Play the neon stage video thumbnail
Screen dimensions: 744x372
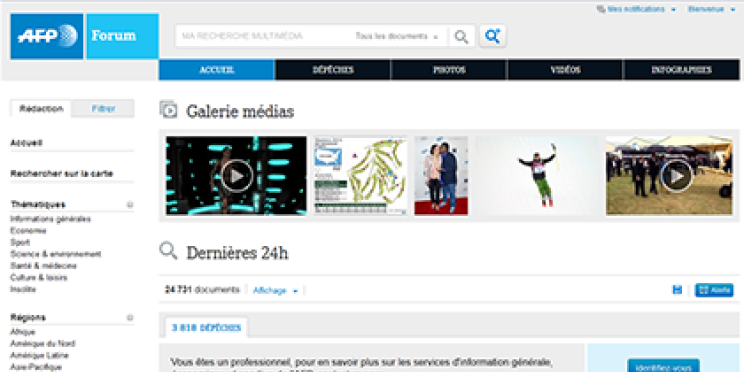236,176
